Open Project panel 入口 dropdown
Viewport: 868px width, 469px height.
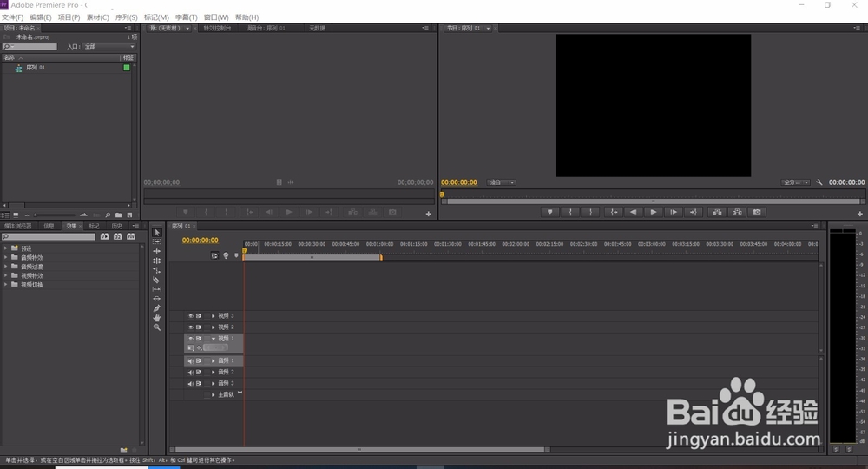[x=109, y=47]
